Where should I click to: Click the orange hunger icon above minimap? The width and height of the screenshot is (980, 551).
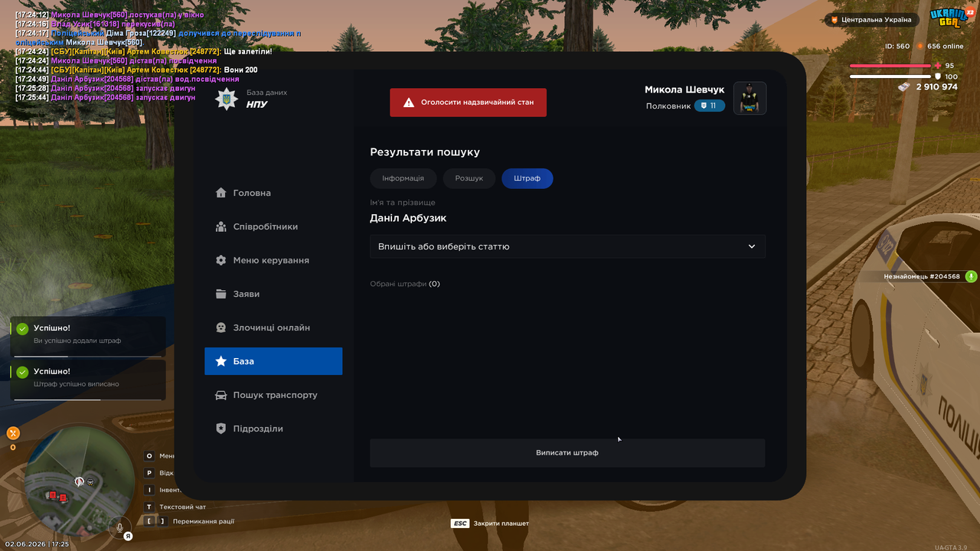[13, 433]
